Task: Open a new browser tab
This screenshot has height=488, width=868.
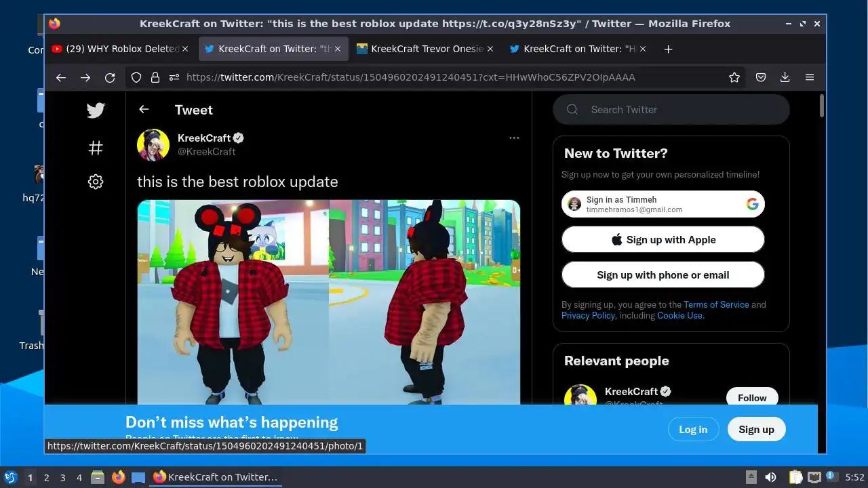Action: coord(668,49)
